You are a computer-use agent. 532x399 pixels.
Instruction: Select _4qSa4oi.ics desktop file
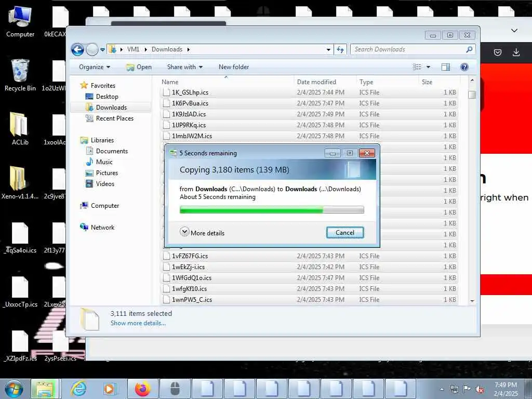pos(20,237)
